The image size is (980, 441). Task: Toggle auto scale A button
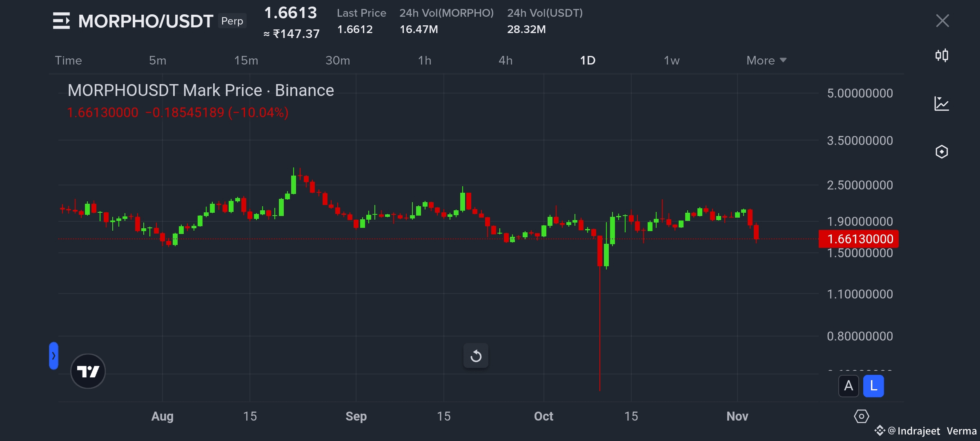pyautogui.click(x=849, y=386)
